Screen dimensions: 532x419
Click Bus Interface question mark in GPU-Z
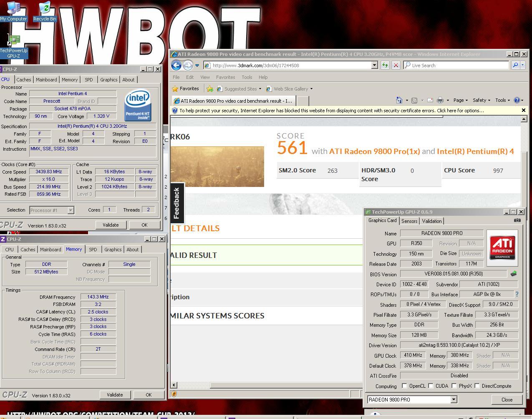tap(517, 294)
